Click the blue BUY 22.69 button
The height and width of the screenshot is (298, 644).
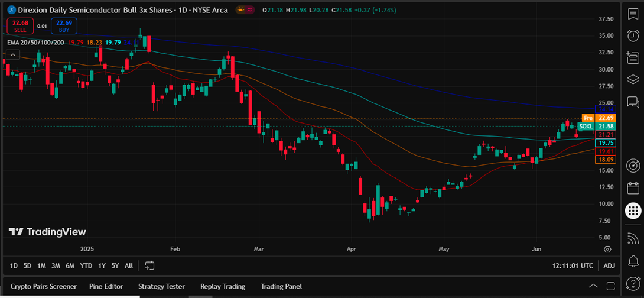tap(64, 26)
